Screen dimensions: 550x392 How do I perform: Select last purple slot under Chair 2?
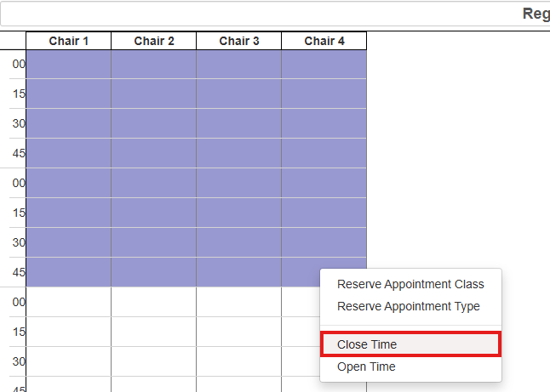154,272
